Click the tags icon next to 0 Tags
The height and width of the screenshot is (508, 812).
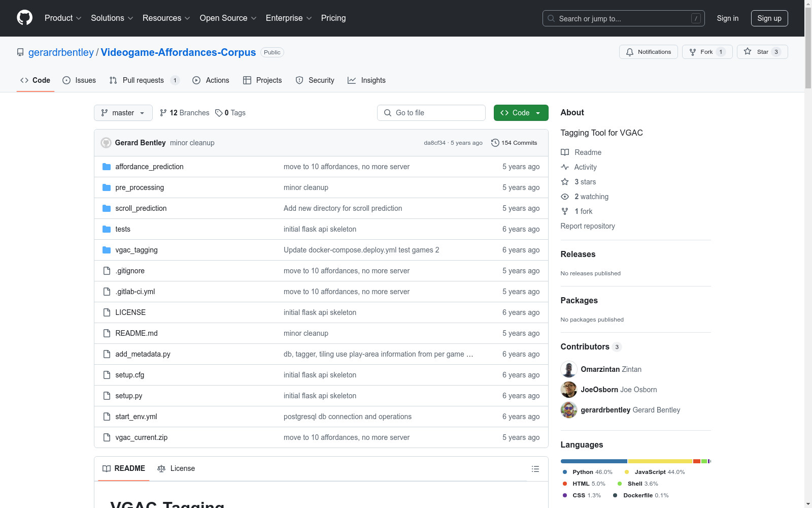(x=219, y=113)
